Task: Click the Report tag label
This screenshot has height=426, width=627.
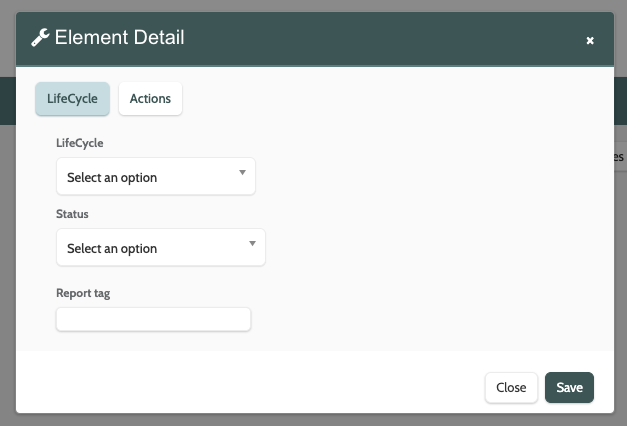Action: (84, 293)
